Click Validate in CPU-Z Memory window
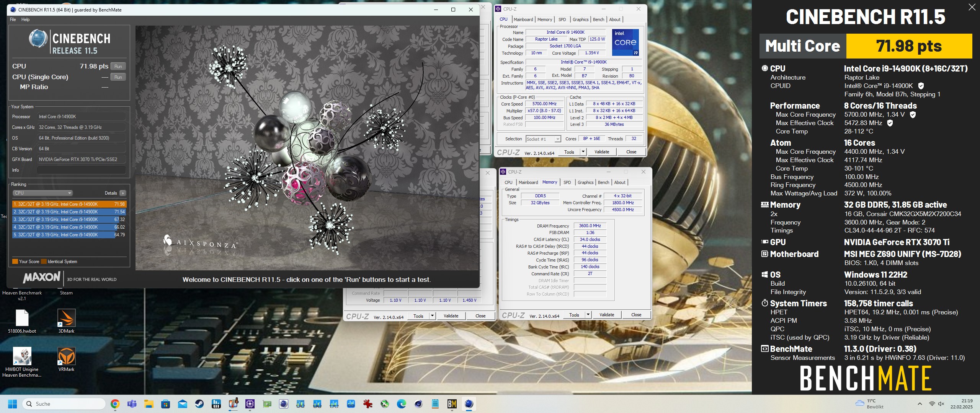Screen dimensions: 980x413 (x=606, y=315)
